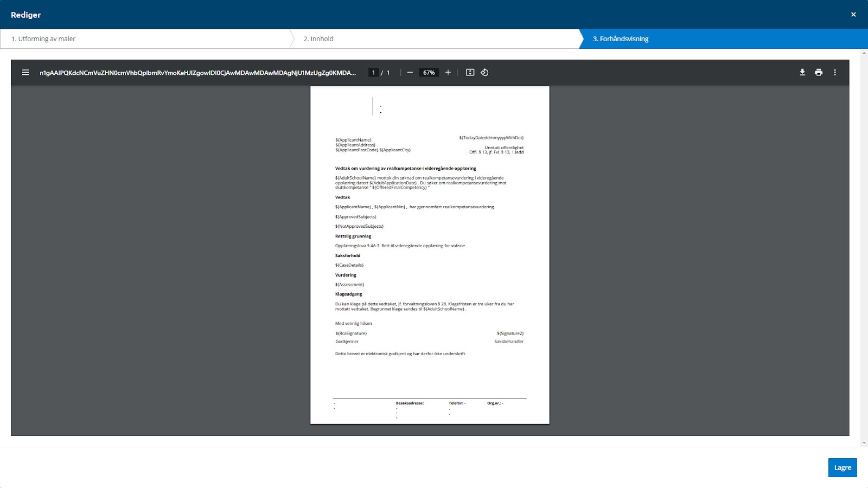
Task: Click the '${ApprovedSubjects}' placeholder
Action: point(355,217)
